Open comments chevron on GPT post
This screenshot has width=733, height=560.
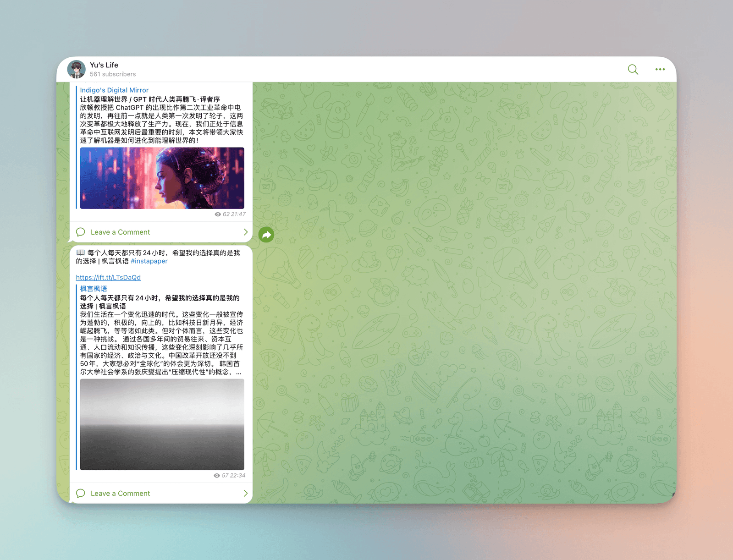click(x=245, y=232)
